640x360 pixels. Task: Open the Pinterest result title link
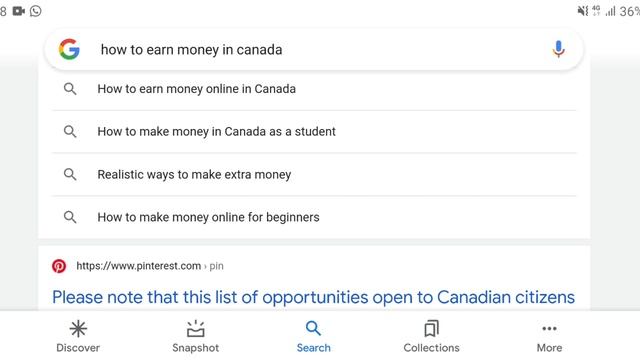pos(313,297)
